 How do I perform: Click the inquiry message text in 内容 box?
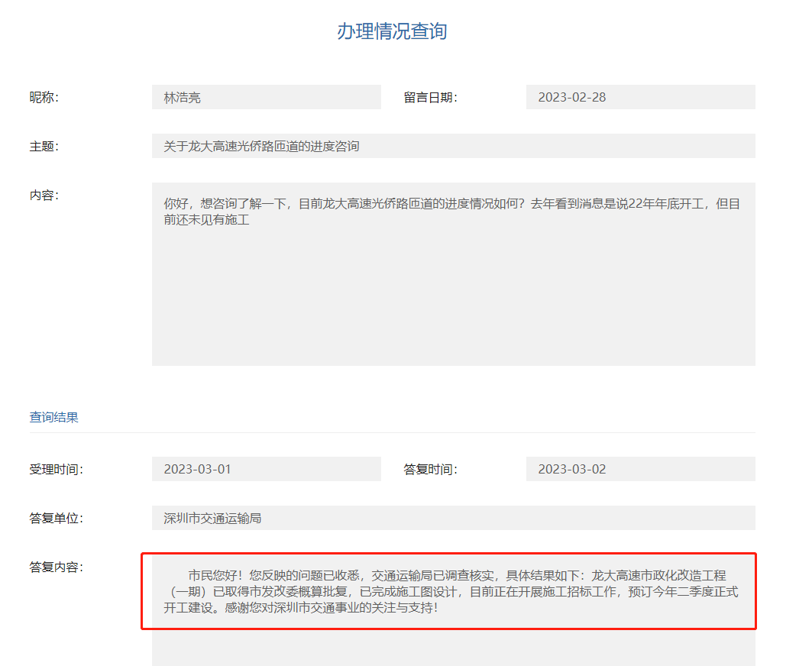451,212
